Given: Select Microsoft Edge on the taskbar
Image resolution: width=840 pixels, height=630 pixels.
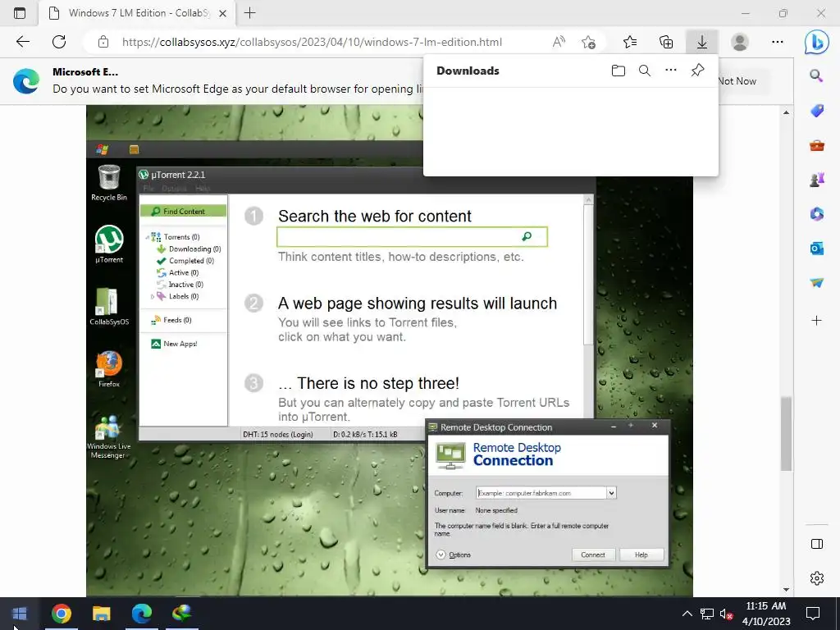Looking at the screenshot, I should coord(141,614).
